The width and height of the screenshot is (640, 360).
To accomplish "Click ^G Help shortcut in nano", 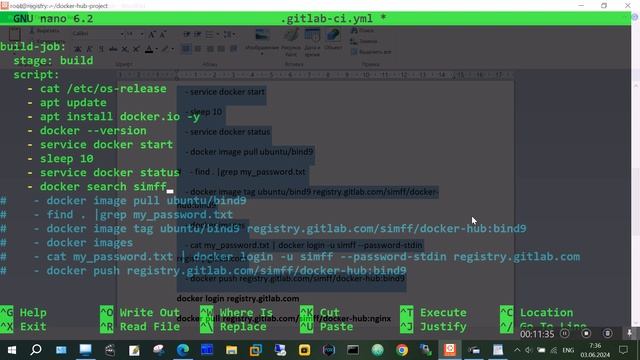I will (23, 313).
